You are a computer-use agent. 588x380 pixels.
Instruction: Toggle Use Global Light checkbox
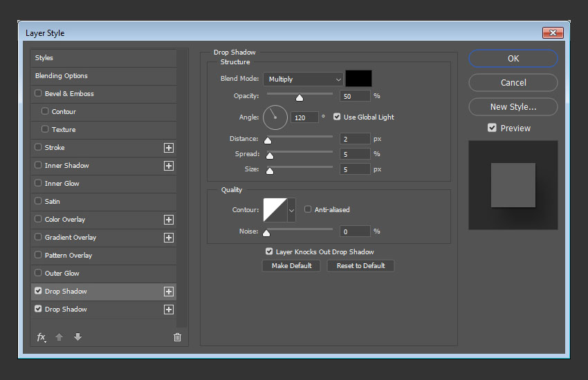point(337,117)
